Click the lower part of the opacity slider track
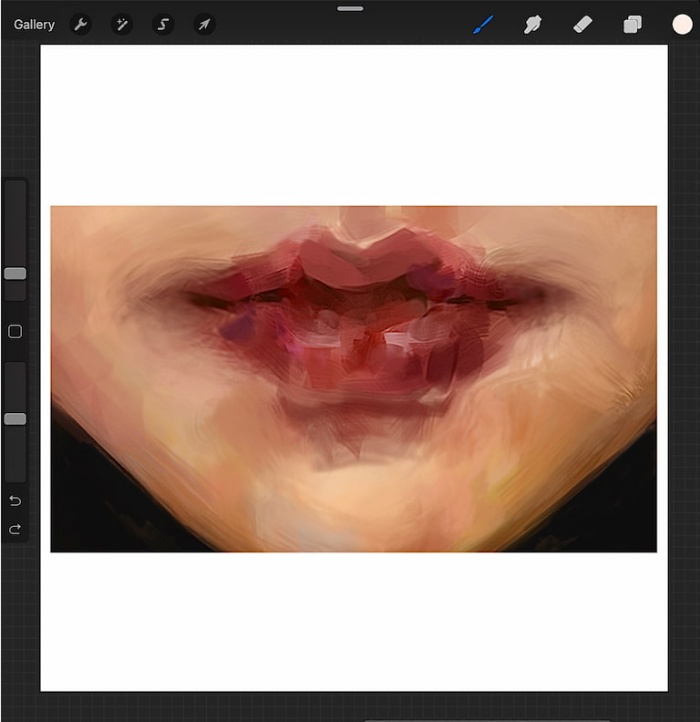700x722 pixels. (x=15, y=454)
